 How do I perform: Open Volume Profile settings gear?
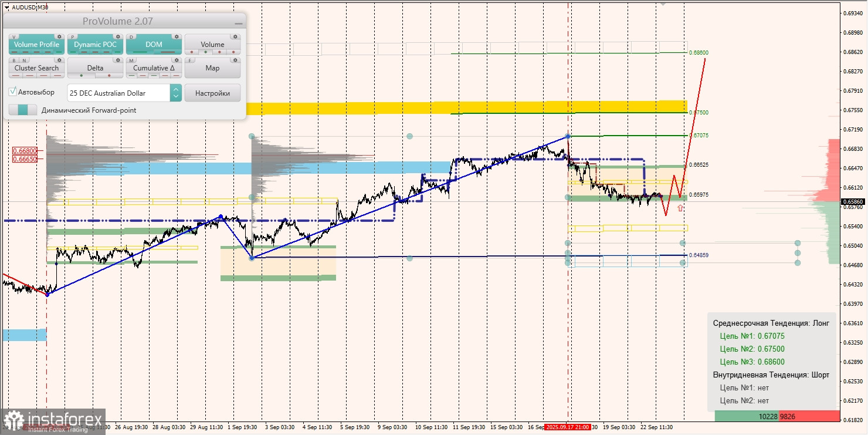[59, 36]
